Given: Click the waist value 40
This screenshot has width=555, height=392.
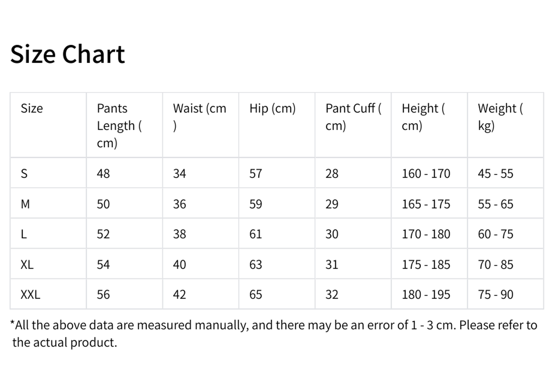Looking at the screenshot, I should click(179, 264).
